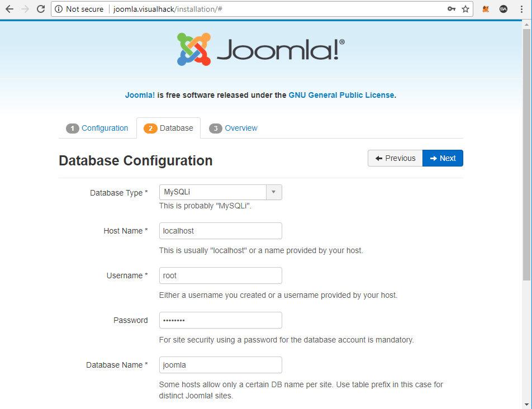
Task: Click 'Either a username you created' hint
Action: tap(278, 296)
